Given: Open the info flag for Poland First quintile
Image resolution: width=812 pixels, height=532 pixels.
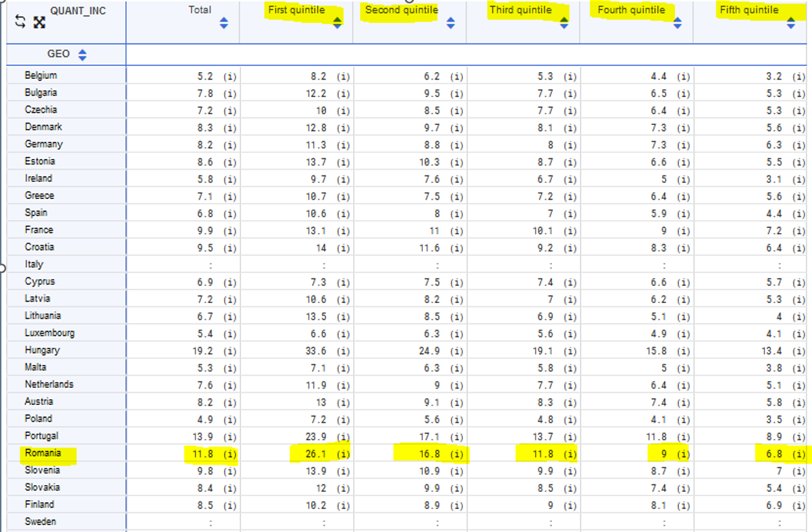Looking at the screenshot, I should coord(344,420).
